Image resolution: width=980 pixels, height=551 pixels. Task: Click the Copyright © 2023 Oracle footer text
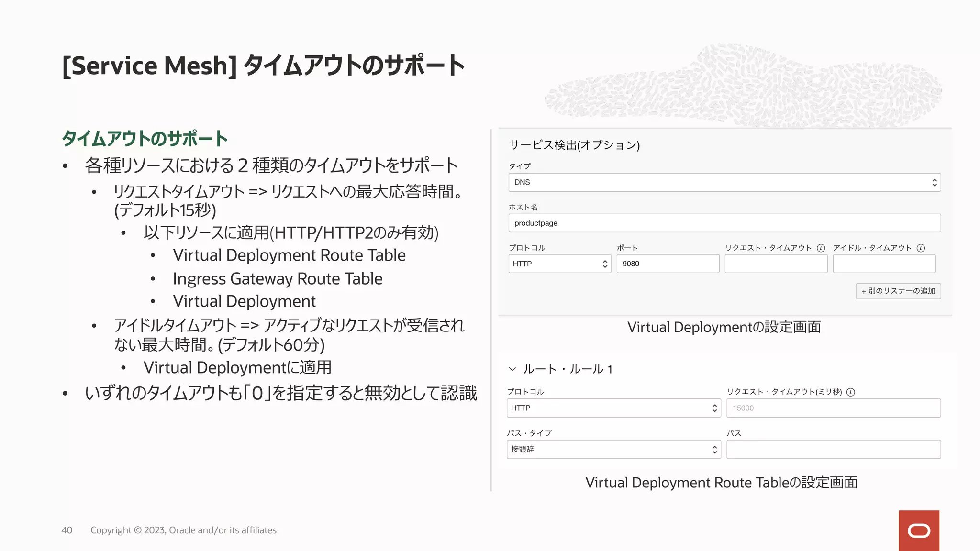coord(183,530)
